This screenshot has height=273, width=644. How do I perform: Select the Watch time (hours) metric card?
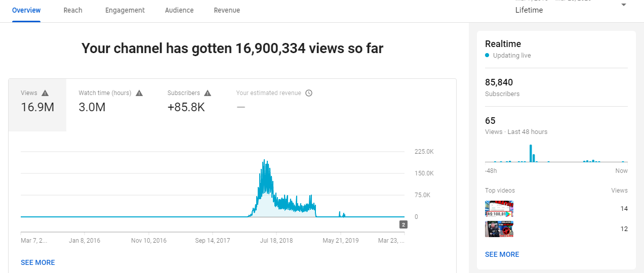[111, 105]
